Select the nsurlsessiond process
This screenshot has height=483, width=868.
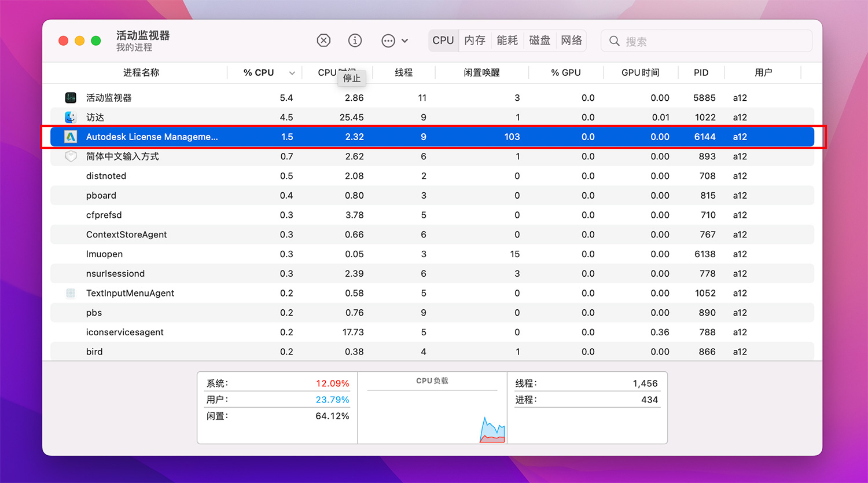[432, 273]
